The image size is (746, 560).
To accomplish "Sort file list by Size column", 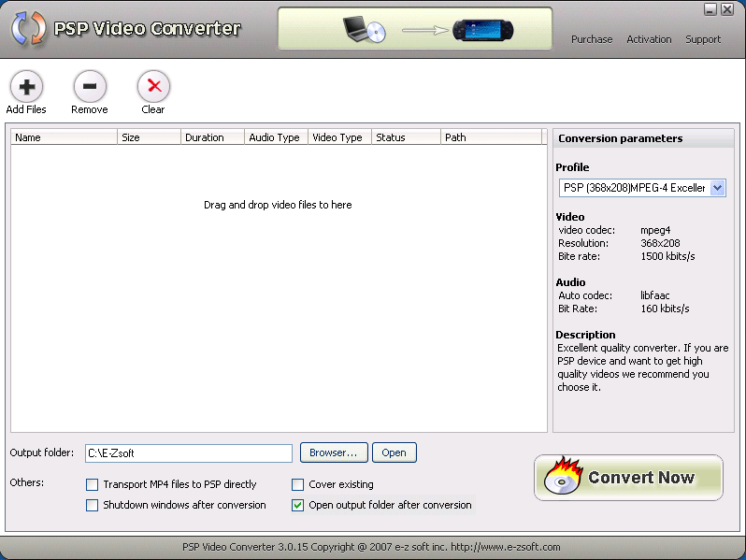I will (149, 137).
